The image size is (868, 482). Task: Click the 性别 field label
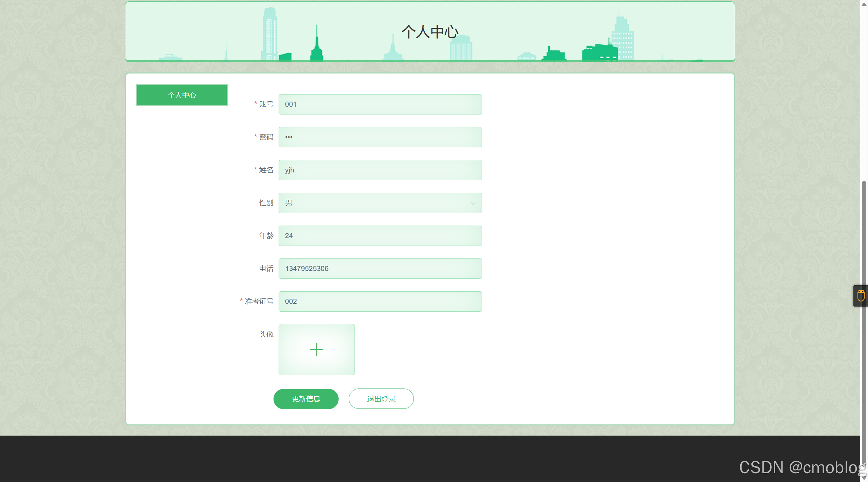click(x=266, y=203)
